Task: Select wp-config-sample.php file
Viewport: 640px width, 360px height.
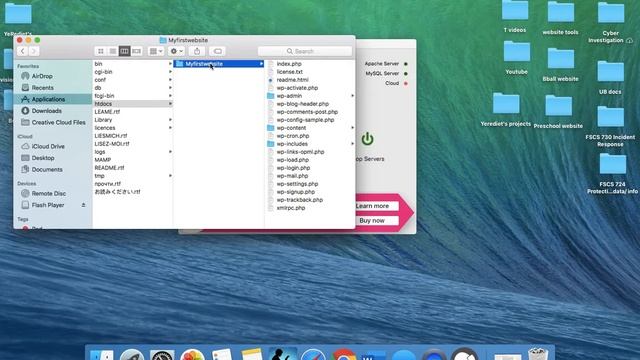Action: (x=305, y=120)
